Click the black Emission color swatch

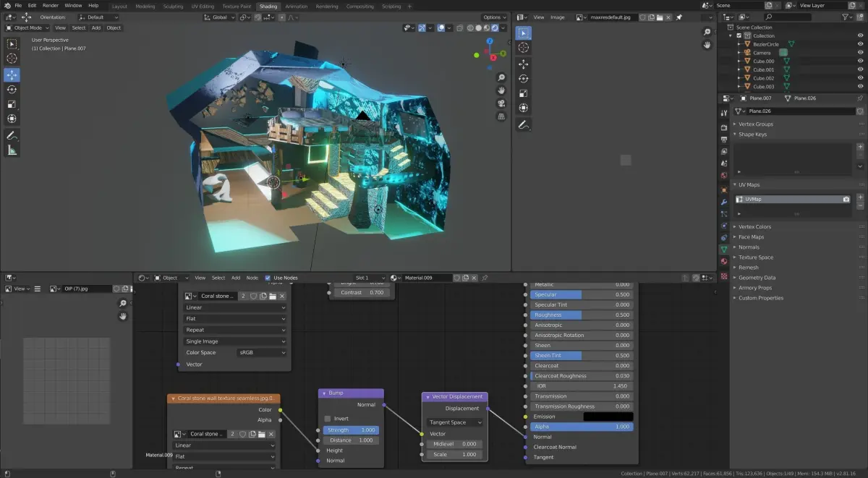click(608, 417)
